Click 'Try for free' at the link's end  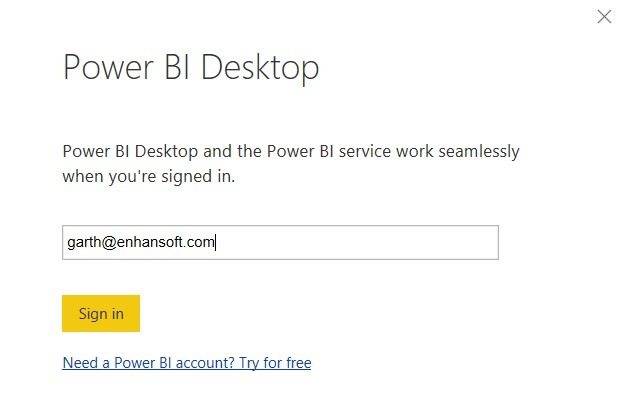coord(275,363)
